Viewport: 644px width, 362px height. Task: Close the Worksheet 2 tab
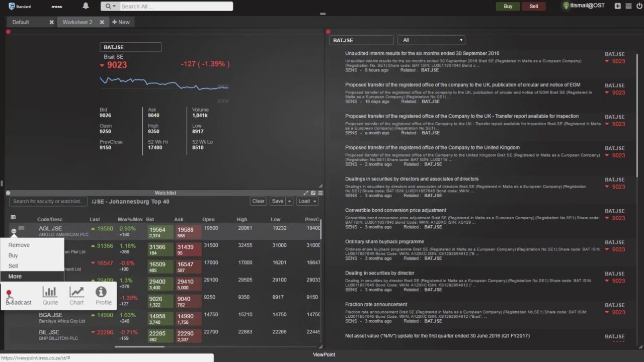coord(102,22)
